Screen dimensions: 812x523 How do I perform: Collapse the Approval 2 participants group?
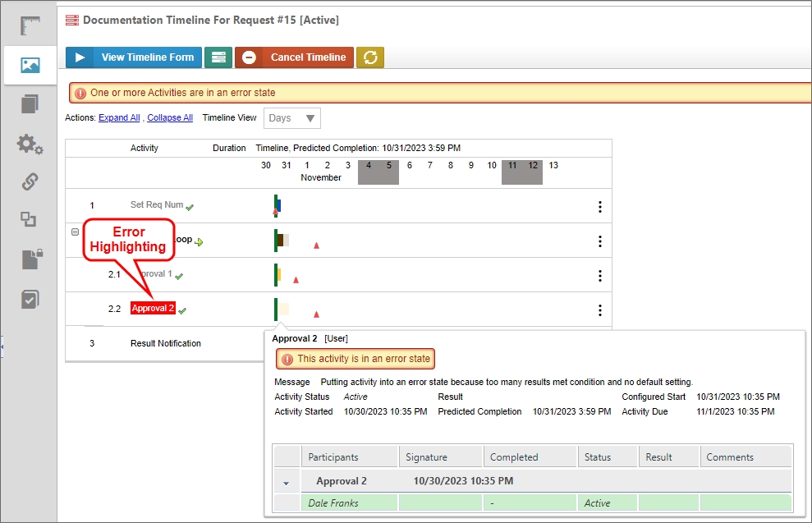[x=286, y=482]
